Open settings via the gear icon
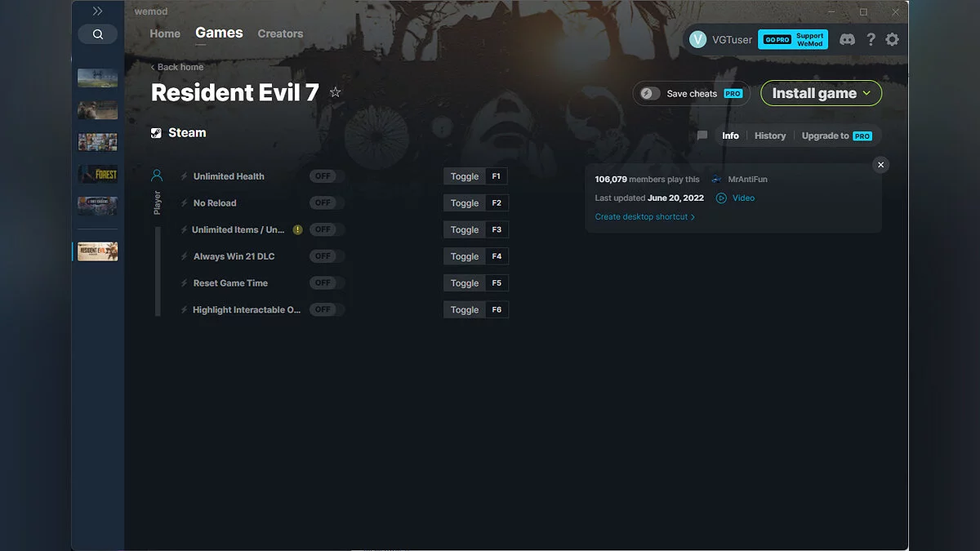Viewport: 980px width, 551px height. tap(892, 39)
